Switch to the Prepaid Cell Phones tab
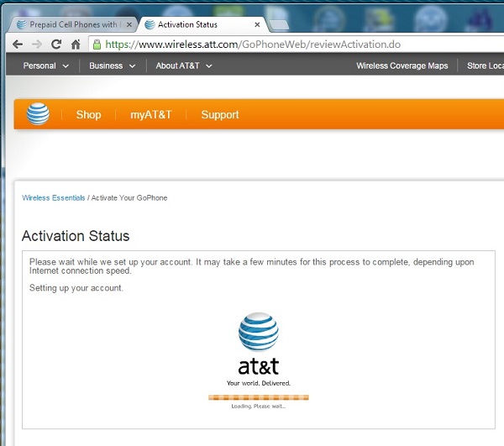 (x=73, y=24)
